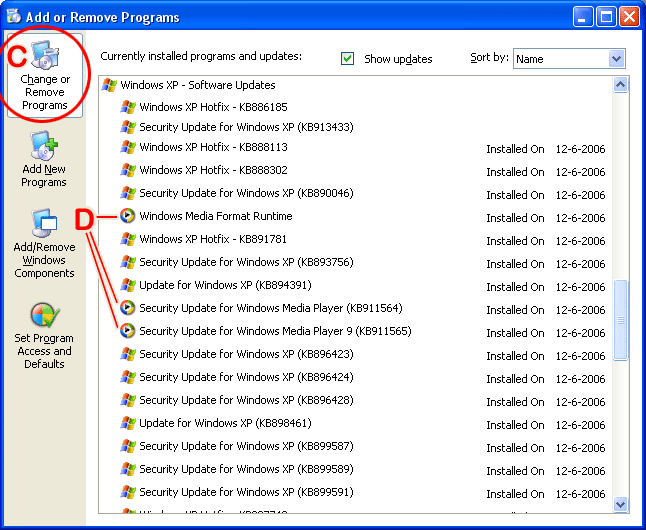Screen dimensions: 646x530
Task: Select Update for Windows XP (KB894391)
Action: point(225,285)
